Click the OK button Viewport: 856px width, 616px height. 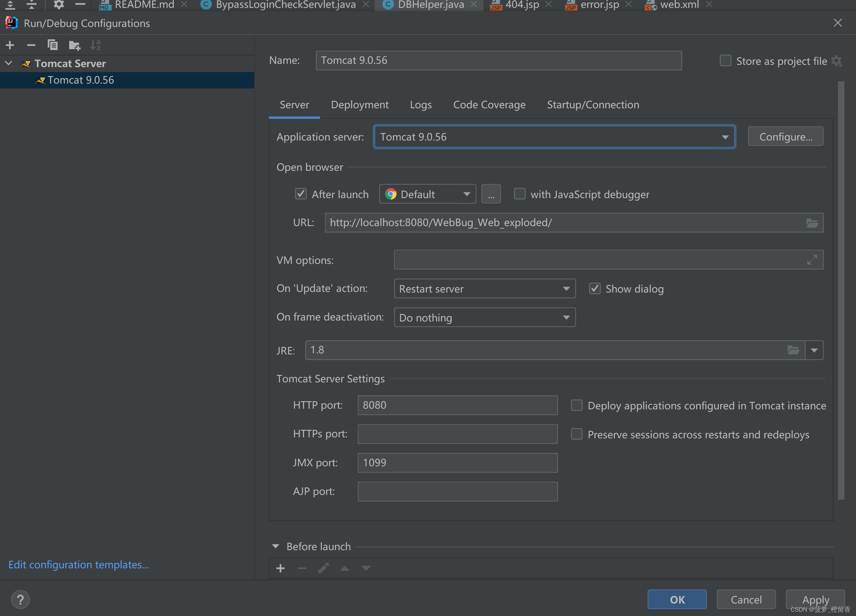point(677,600)
